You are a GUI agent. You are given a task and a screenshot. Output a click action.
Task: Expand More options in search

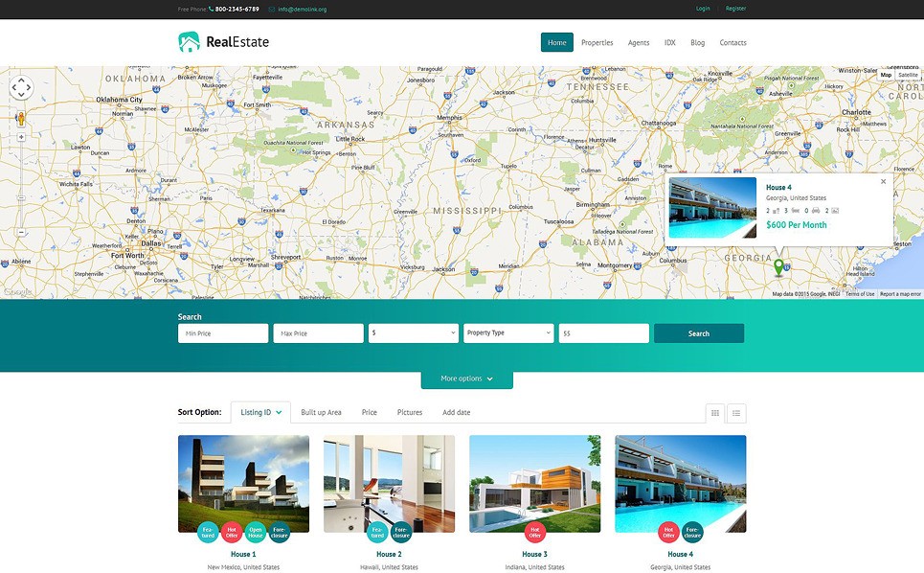pyautogui.click(x=466, y=379)
